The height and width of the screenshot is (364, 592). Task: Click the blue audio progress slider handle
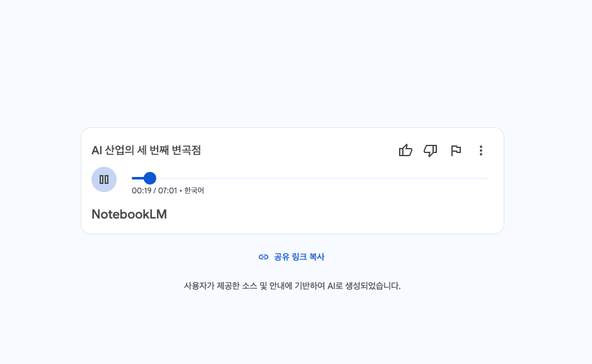click(x=150, y=178)
